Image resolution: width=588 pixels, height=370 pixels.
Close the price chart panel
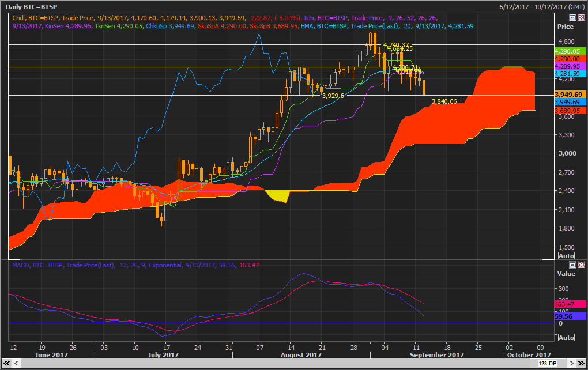(581, 18)
